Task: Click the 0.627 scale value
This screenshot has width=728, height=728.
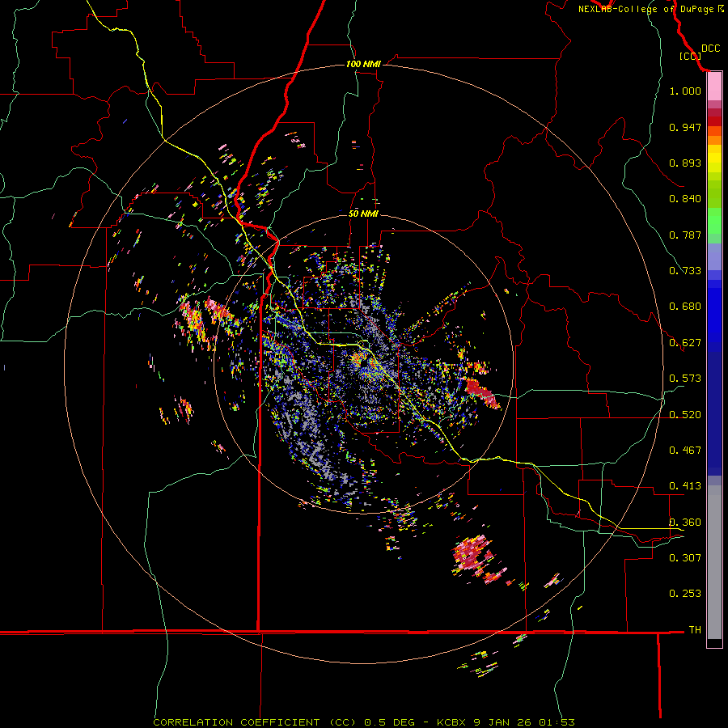Action: click(x=685, y=343)
